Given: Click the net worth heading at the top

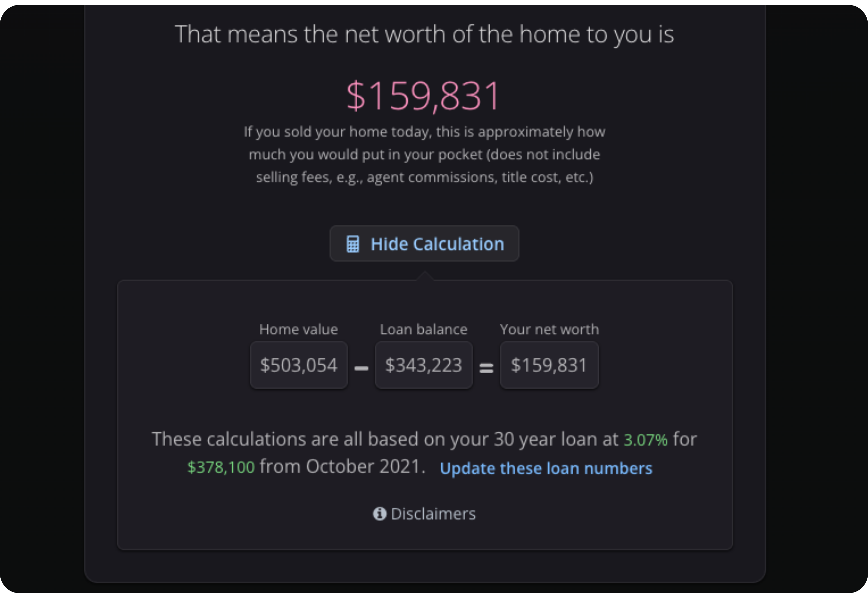Looking at the screenshot, I should 424,34.
